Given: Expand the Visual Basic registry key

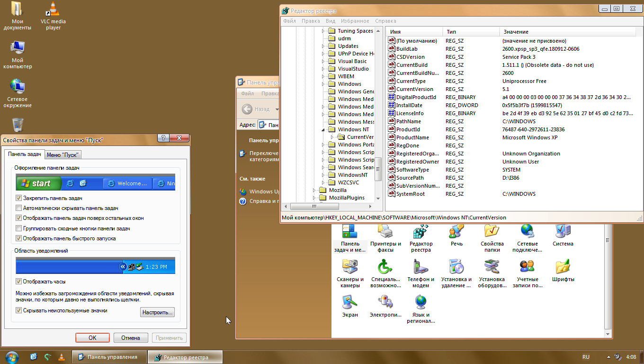Looking at the screenshot, I should pyautogui.click(x=324, y=61).
